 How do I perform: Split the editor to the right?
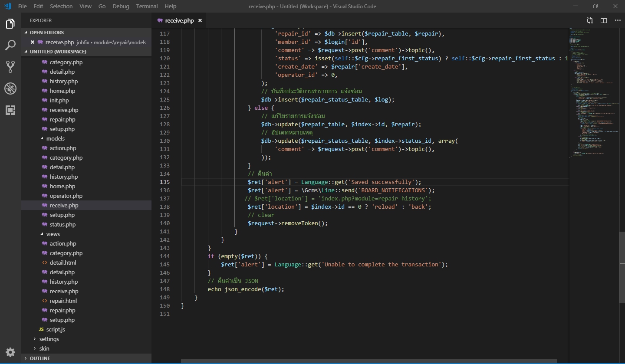point(603,20)
